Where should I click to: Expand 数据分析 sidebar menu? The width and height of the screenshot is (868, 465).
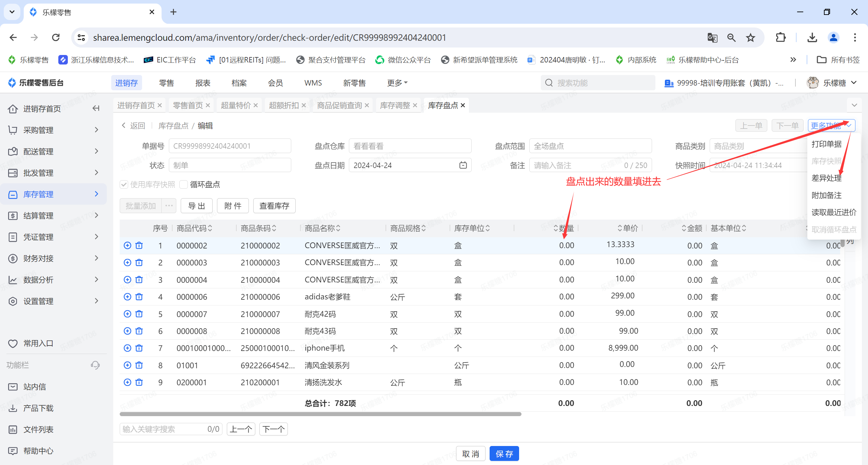53,279
